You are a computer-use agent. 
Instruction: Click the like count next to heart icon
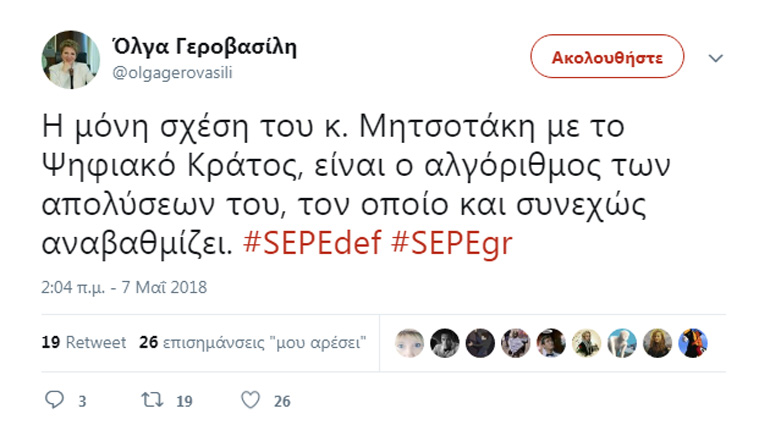coord(282,401)
